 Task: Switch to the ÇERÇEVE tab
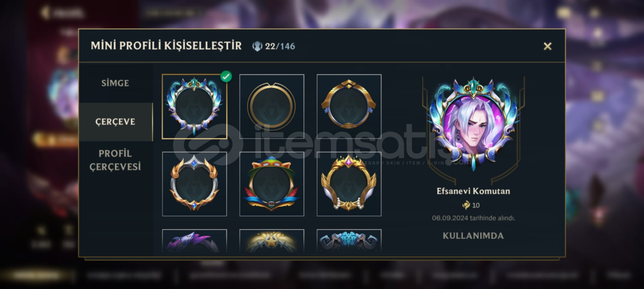point(115,122)
